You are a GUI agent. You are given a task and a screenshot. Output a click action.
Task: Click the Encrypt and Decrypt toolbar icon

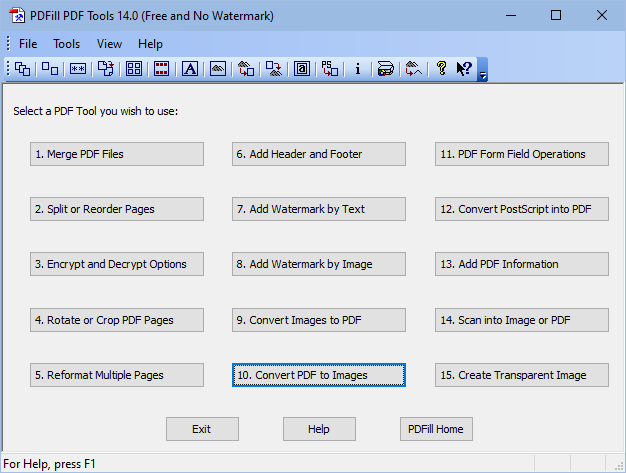[78, 69]
